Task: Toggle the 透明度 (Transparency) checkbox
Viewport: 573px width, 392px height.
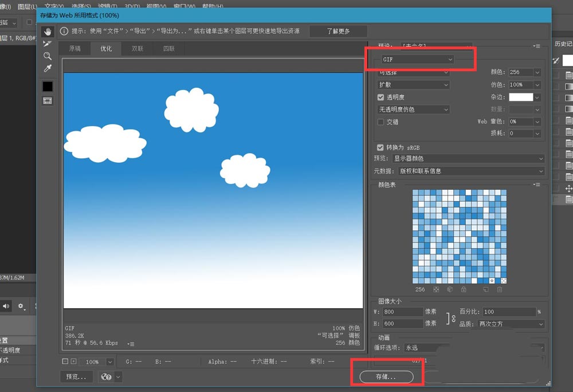Action: click(x=381, y=97)
